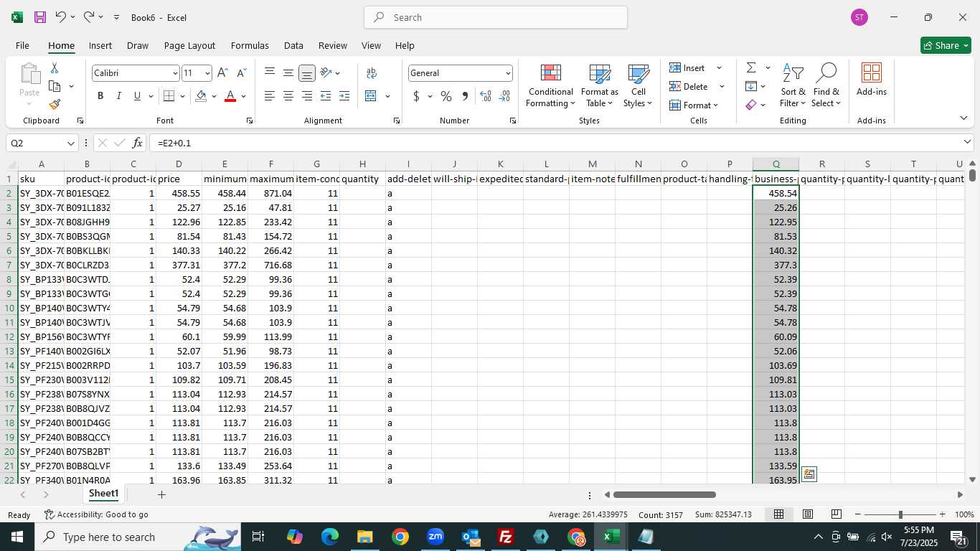This screenshot has height=551, width=980.
Task: Activate the Format Painter brush
Action: (55, 105)
